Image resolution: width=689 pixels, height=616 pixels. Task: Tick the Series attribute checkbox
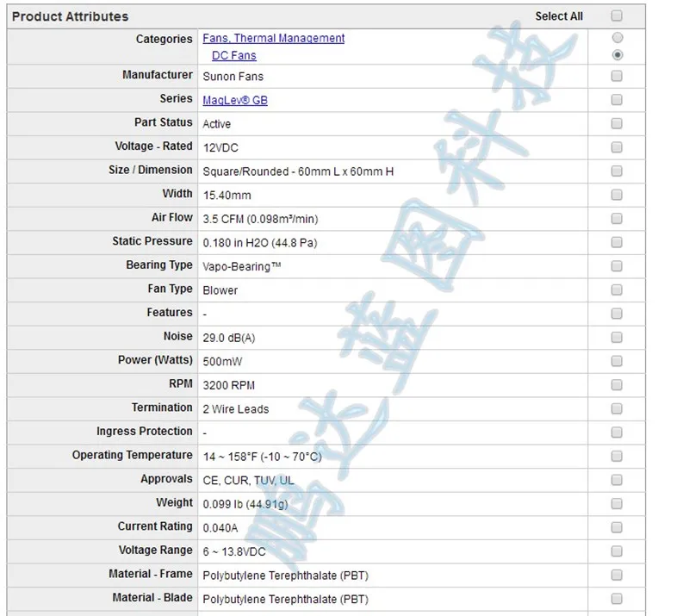click(x=617, y=100)
